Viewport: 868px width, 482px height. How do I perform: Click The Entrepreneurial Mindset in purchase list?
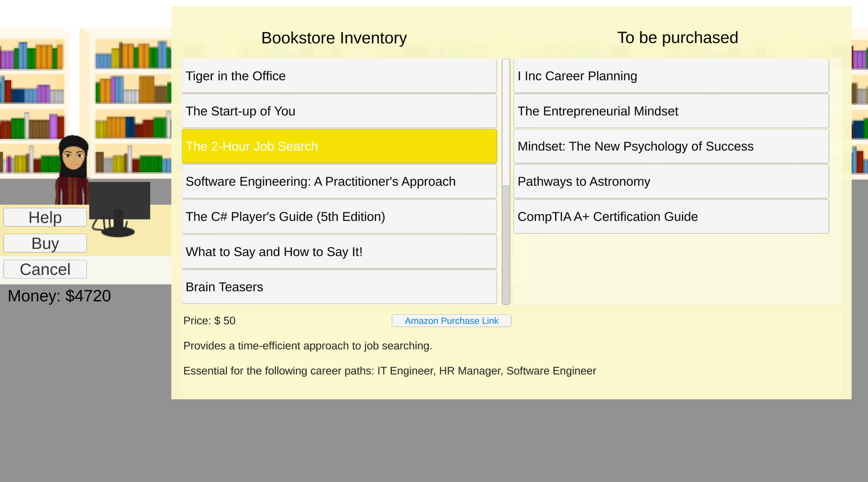671,111
